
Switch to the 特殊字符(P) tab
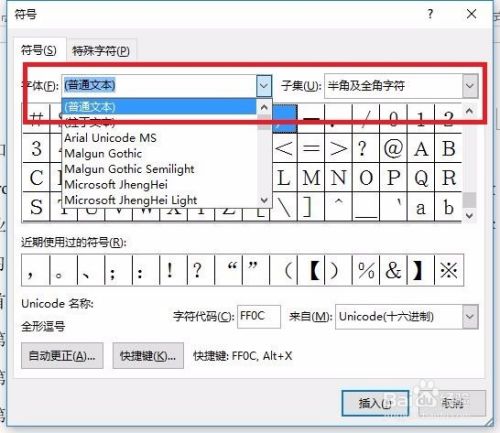pos(101,51)
